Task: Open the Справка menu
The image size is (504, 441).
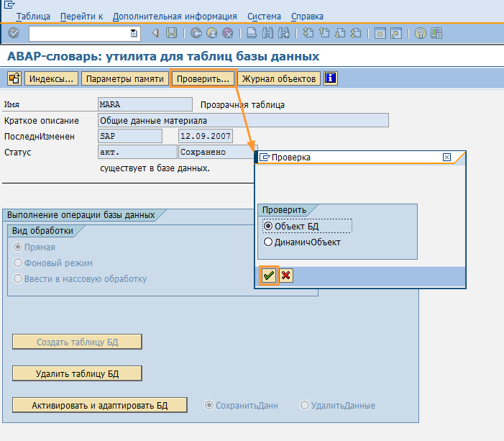Action: click(307, 16)
